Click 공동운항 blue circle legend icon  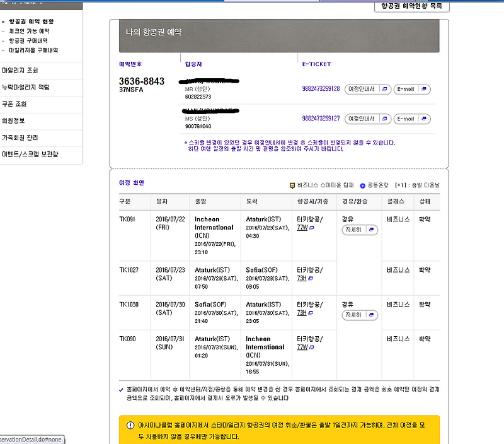[x=363, y=185]
